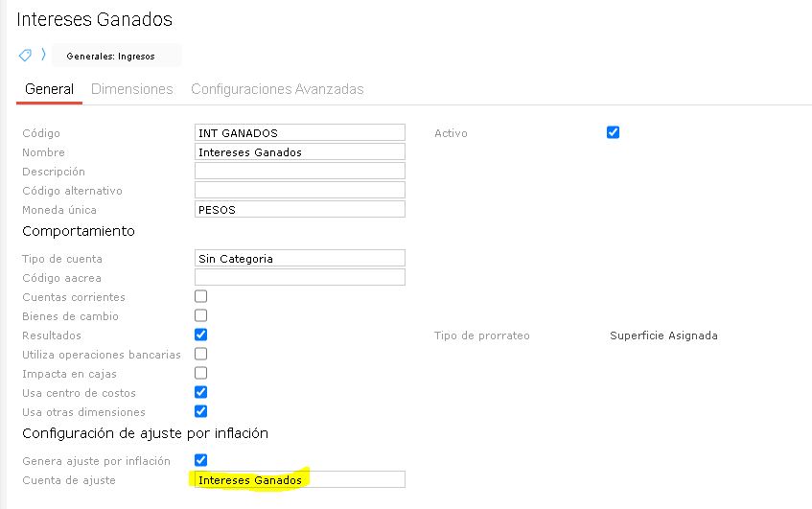Check the Bienes de cambio box
The width and height of the screenshot is (812, 509).
point(201,315)
